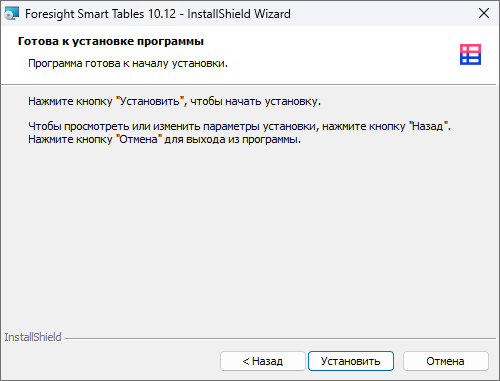
Task: Click the separator line next to InstallShield
Action: coord(280,339)
